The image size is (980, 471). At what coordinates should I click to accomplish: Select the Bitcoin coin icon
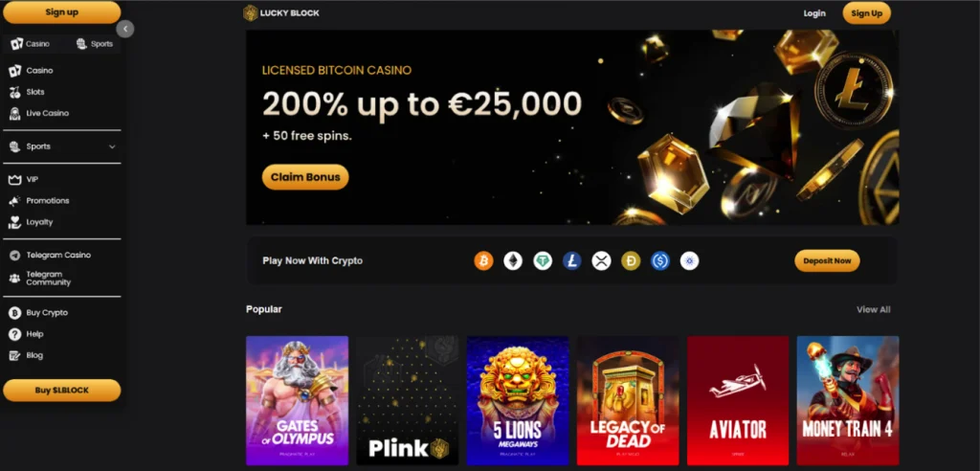coord(483,260)
